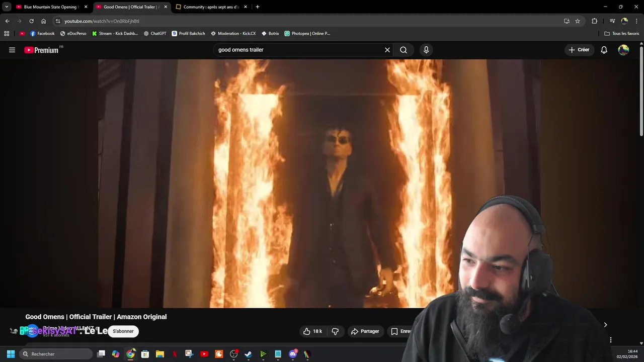Open the eDocPerso bookmark
Viewport: 644px width, 362px height.
[73, 34]
